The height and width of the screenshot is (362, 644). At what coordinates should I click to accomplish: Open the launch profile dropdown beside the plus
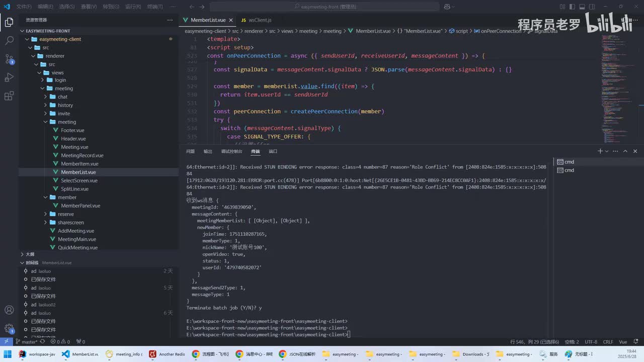click(607, 151)
